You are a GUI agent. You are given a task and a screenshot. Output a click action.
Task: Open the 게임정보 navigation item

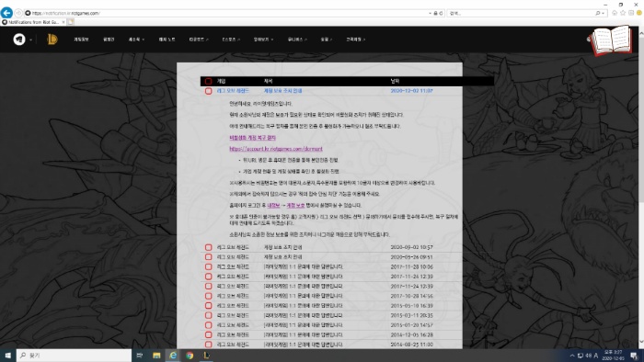81,40
